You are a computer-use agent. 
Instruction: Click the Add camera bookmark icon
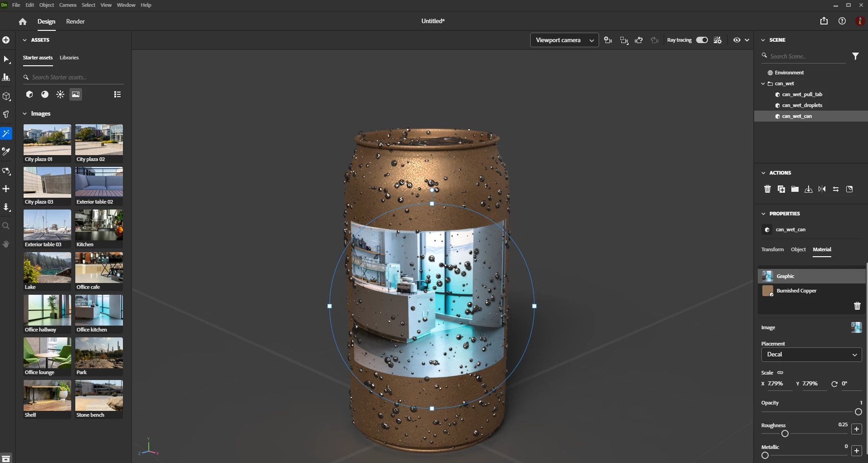pos(608,40)
